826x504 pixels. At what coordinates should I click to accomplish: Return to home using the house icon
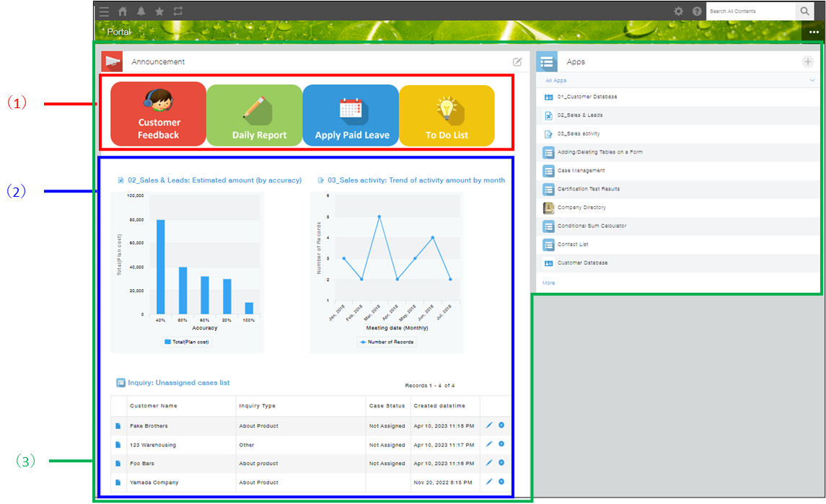pos(123,11)
